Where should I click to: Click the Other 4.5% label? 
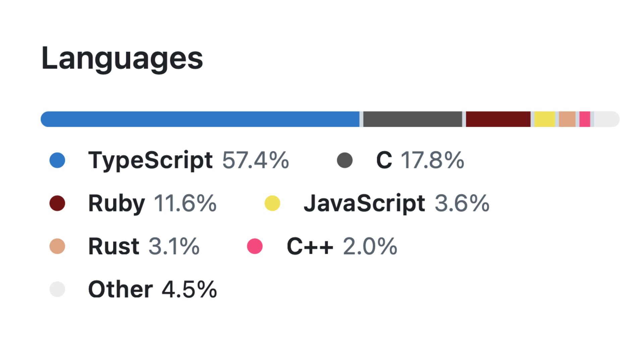click(x=152, y=289)
